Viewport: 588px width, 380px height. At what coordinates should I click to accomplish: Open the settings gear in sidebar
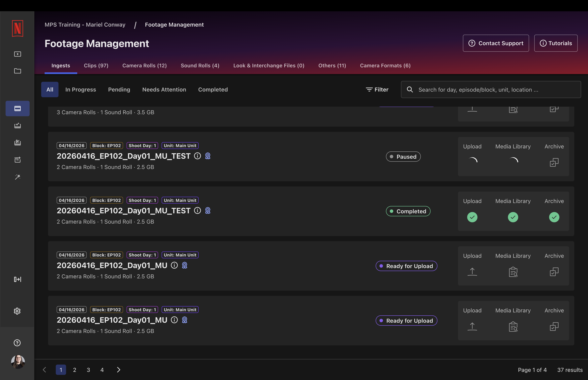17,311
